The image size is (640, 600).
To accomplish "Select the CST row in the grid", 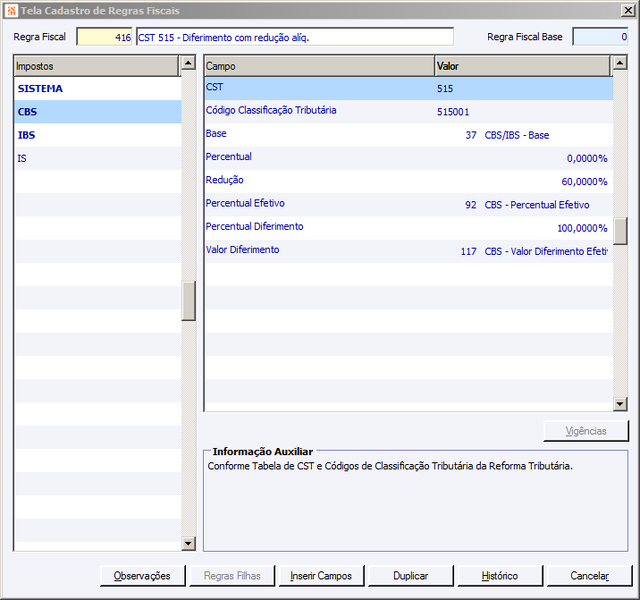I will coord(409,89).
